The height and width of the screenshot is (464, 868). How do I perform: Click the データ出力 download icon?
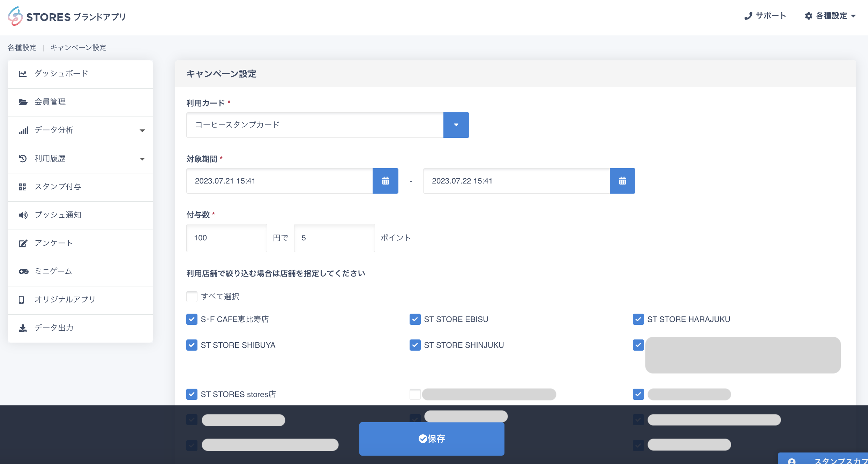coord(23,328)
